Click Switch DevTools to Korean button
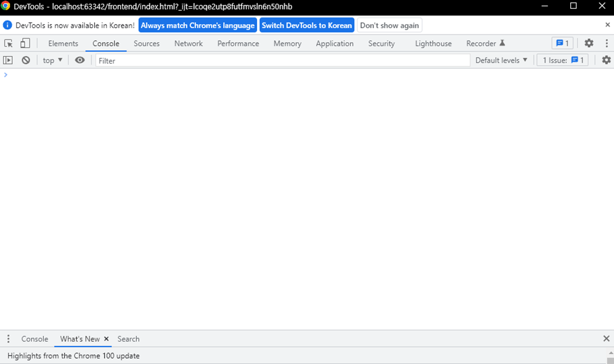 (x=306, y=25)
